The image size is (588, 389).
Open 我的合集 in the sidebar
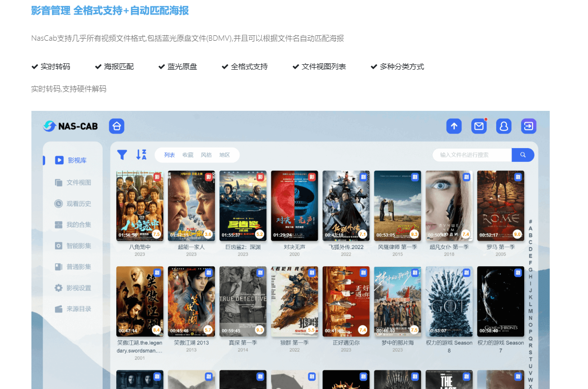point(79,225)
